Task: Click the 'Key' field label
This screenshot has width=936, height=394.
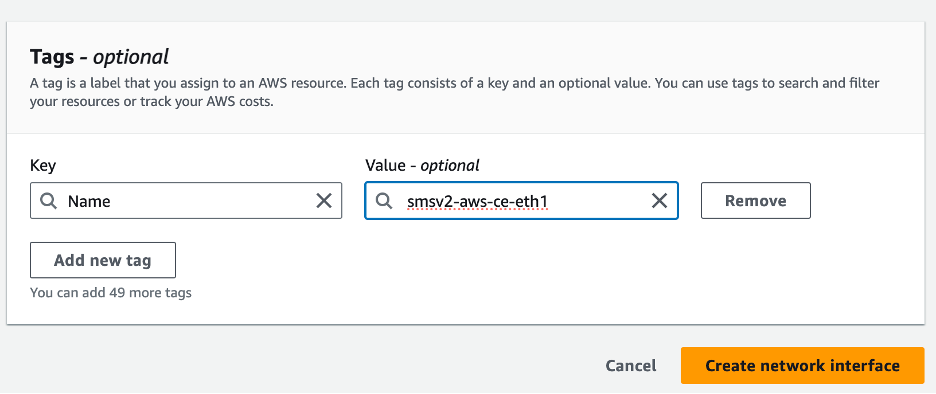Action: (x=43, y=165)
